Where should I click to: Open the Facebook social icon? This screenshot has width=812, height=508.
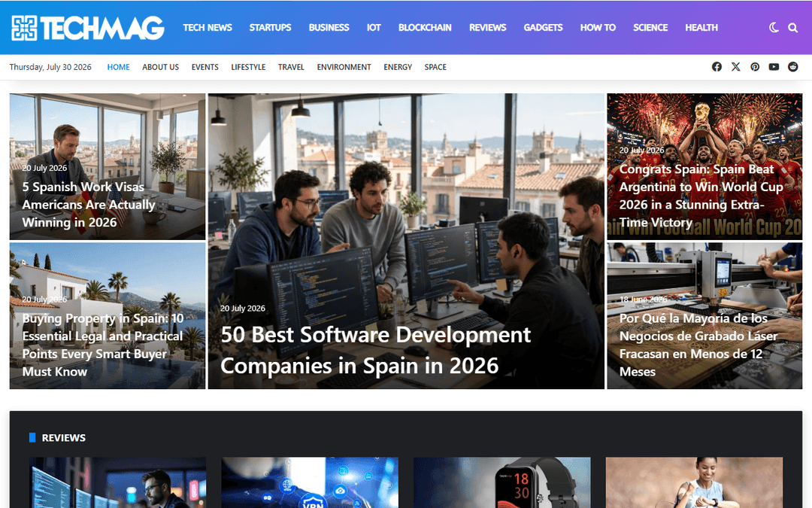[717, 67]
